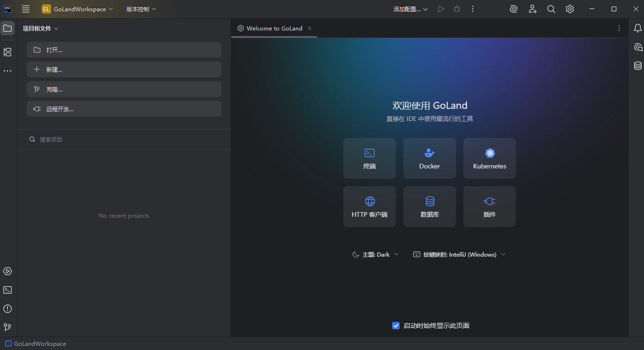The width and height of the screenshot is (644, 350).
Task: Click the GoLand logo in the title bar
Action: pos(8,9)
